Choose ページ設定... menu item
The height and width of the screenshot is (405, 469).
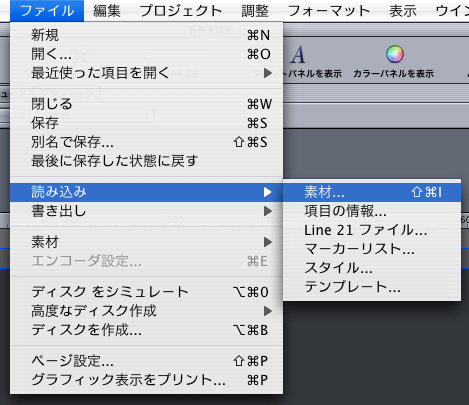point(147,361)
